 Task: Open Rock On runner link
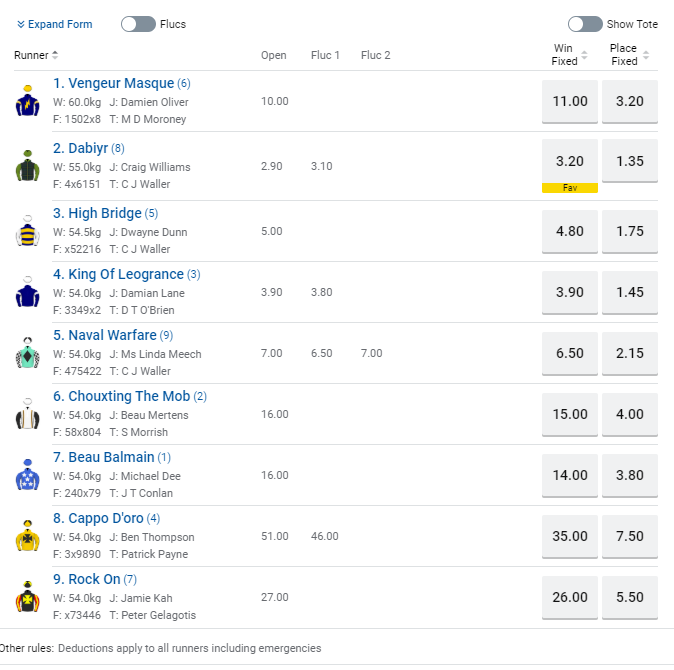(x=86, y=579)
